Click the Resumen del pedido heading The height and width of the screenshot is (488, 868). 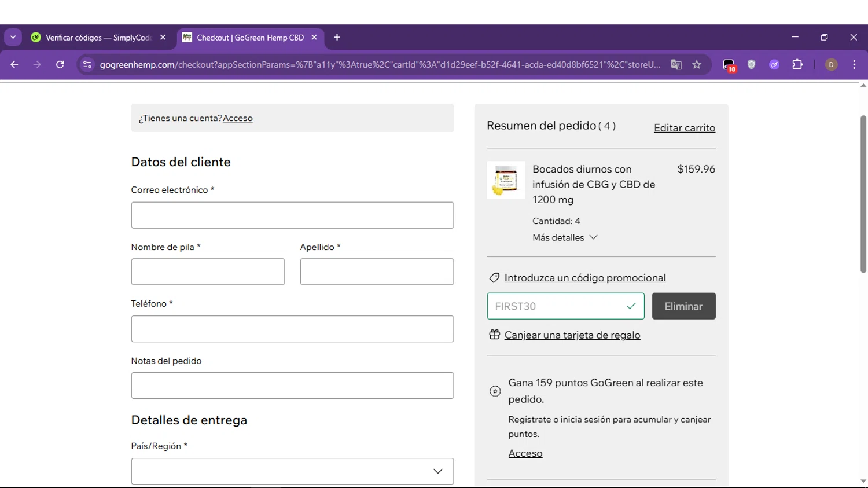click(x=551, y=126)
